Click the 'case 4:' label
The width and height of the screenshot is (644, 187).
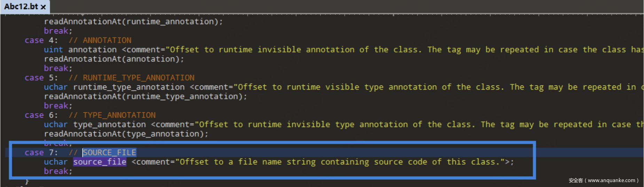click(41, 40)
